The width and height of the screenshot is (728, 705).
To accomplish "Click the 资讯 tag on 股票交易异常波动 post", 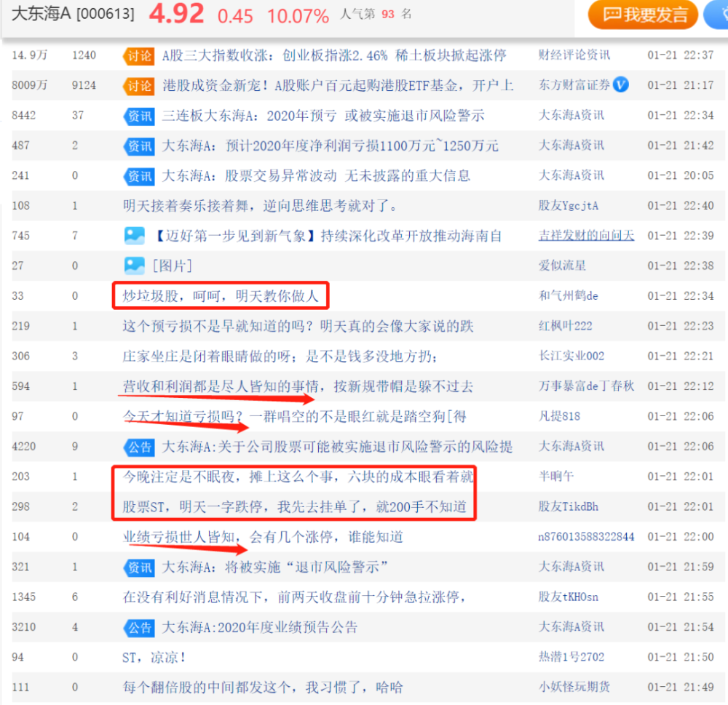I will 139,176.
